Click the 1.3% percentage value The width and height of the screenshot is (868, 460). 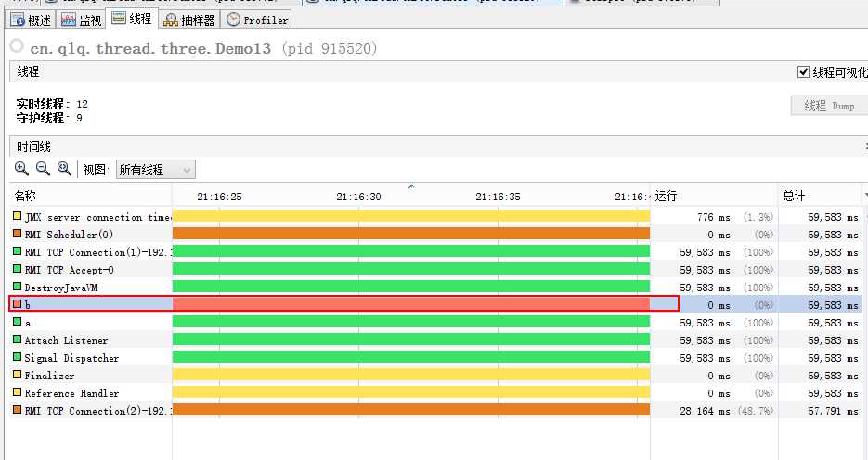click(x=758, y=217)
